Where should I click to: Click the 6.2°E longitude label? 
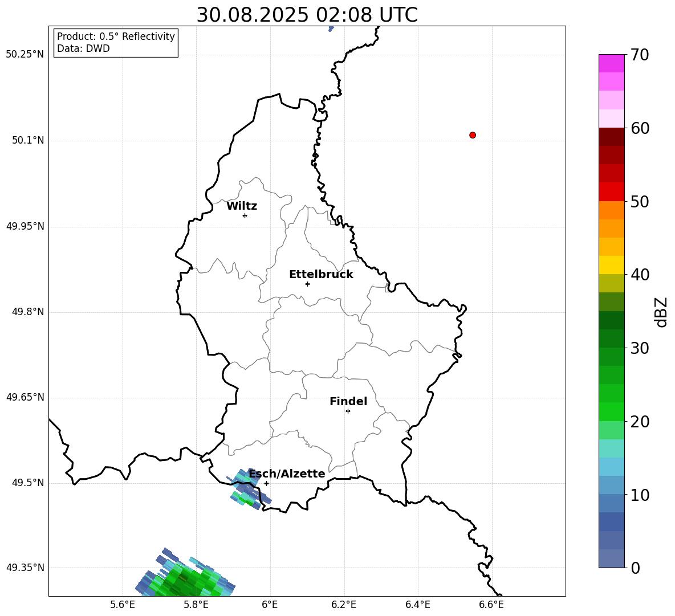pyautogui.click(x=344, y=605)
